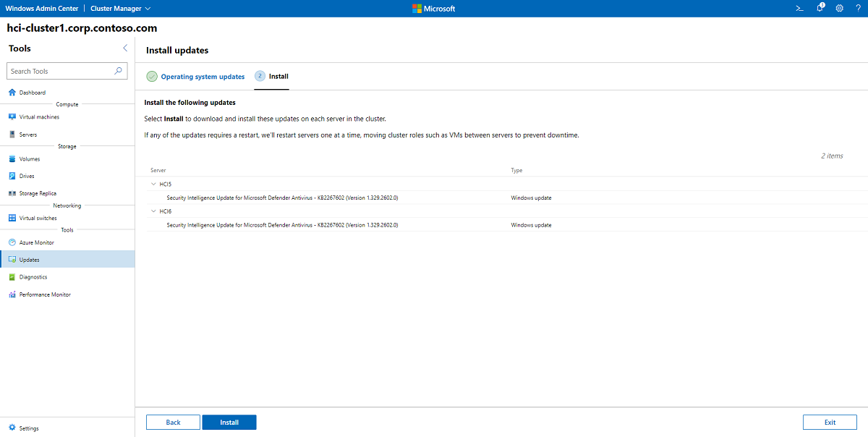Viewport: 868px width, 437px height.
Task: Focus the Search Tools field
Action: coord(67,72)
